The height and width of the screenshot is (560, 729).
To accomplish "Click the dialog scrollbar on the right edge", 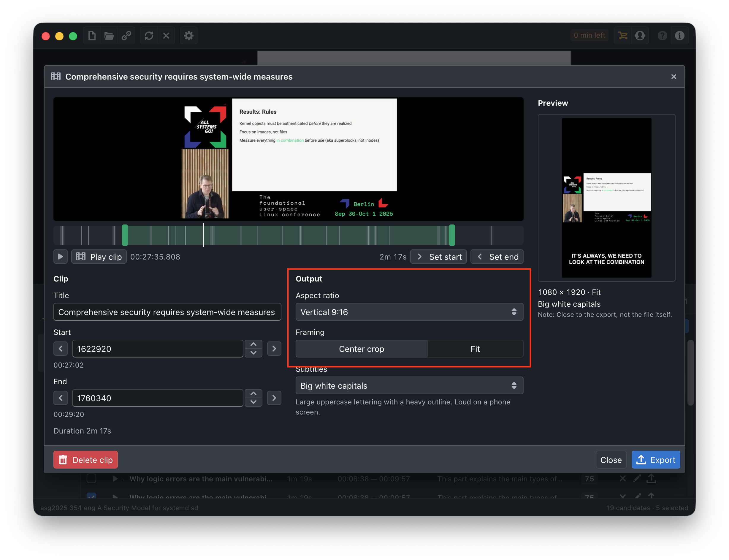I will [x=691, y=372].
